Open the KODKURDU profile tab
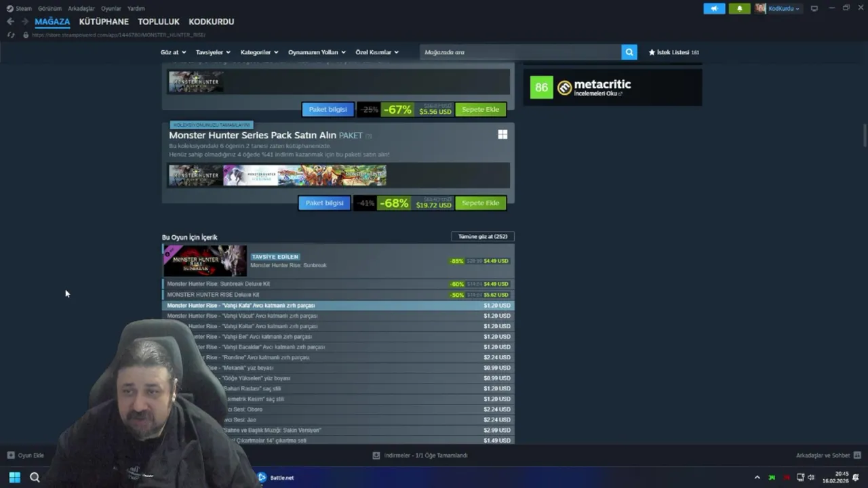 coord(212,22)
